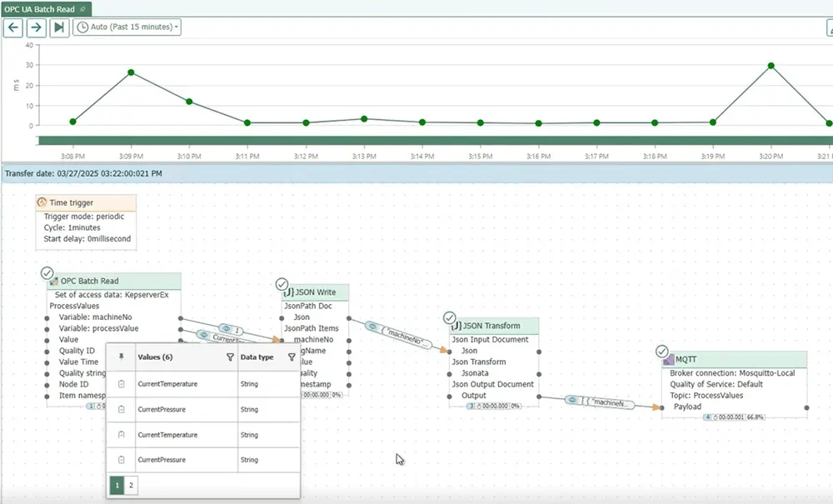Open the filter for the Data type column
This screenshot has height=504, width=833.
[x=291, y=357]
